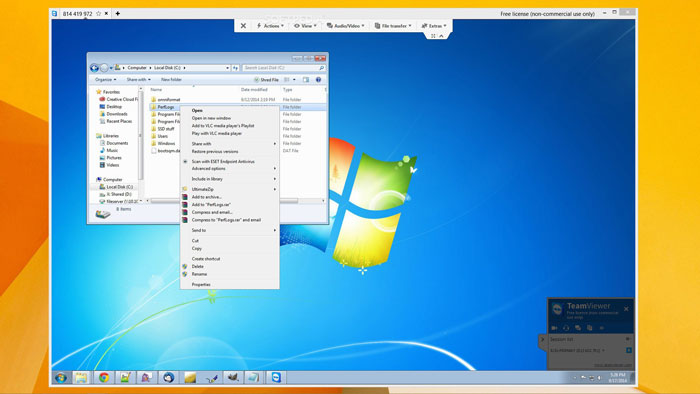
Task: Open the View dropdown menu
Action: coord(305,26)
